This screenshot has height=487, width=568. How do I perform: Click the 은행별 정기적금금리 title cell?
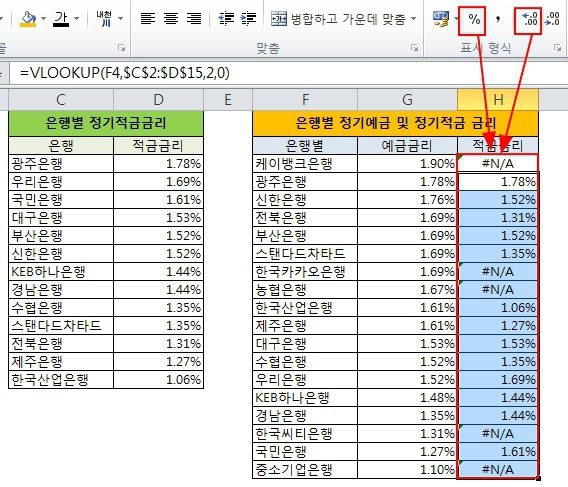click(x=106, y=123)
